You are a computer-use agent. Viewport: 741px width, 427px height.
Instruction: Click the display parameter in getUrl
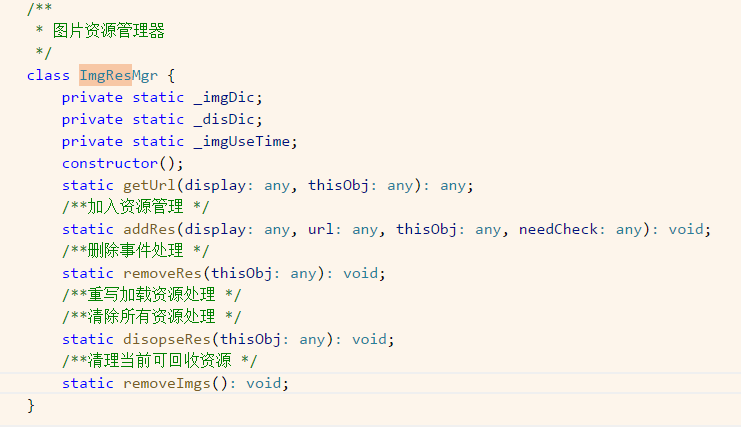[x=215, y=186]
